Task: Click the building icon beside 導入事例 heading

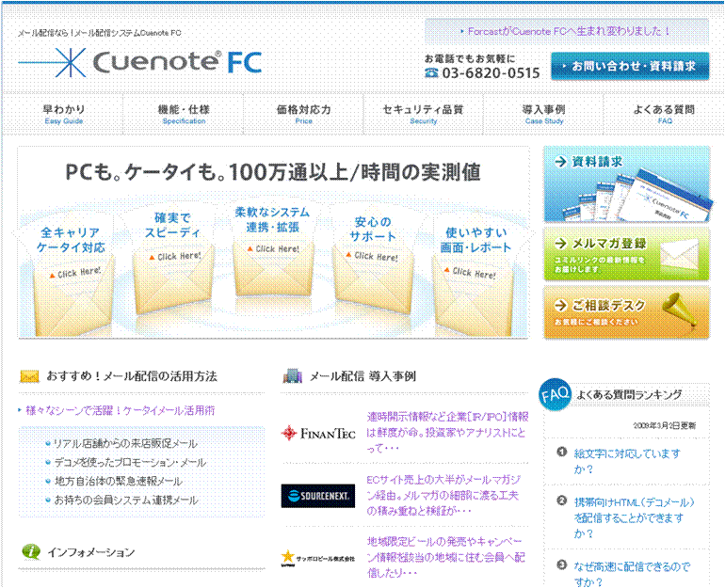Action: 292,376
